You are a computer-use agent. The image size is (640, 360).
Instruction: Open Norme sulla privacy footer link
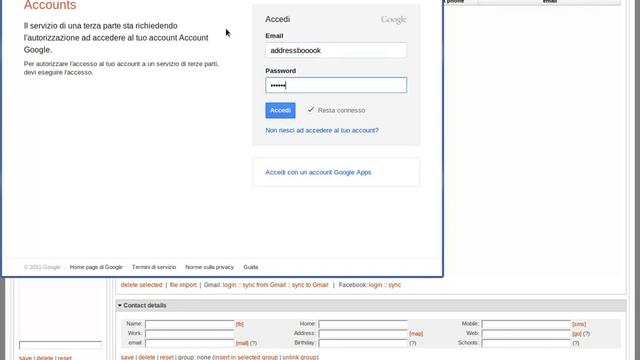209,267
